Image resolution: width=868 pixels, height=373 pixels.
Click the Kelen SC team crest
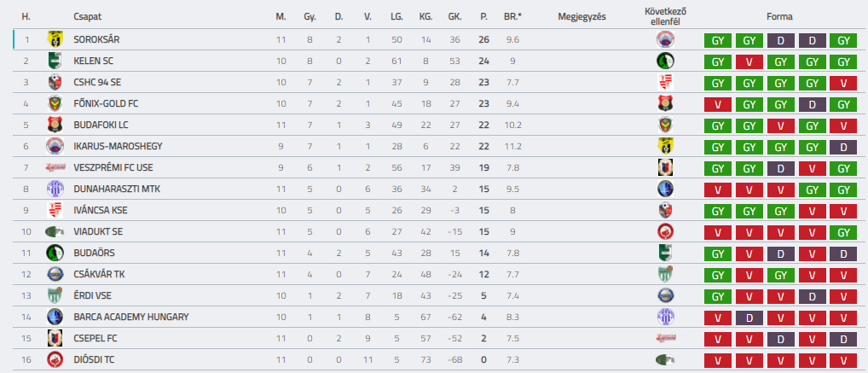pos(55,61)
